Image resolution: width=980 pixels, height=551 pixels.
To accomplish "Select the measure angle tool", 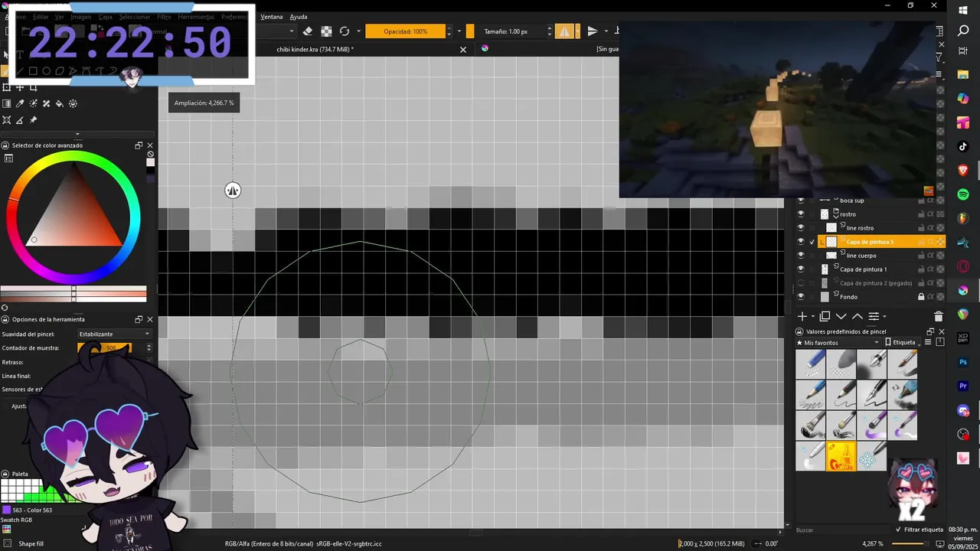I will (20, 120).
